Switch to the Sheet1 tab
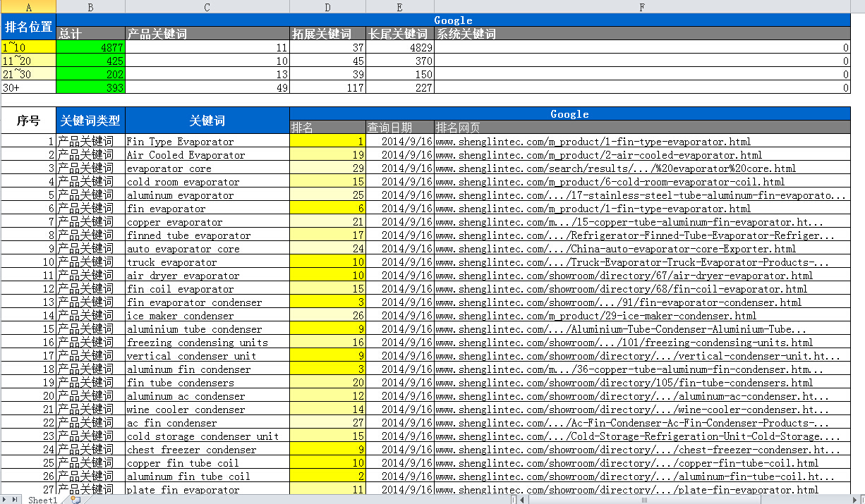865x504 pixels. point(42,500)
